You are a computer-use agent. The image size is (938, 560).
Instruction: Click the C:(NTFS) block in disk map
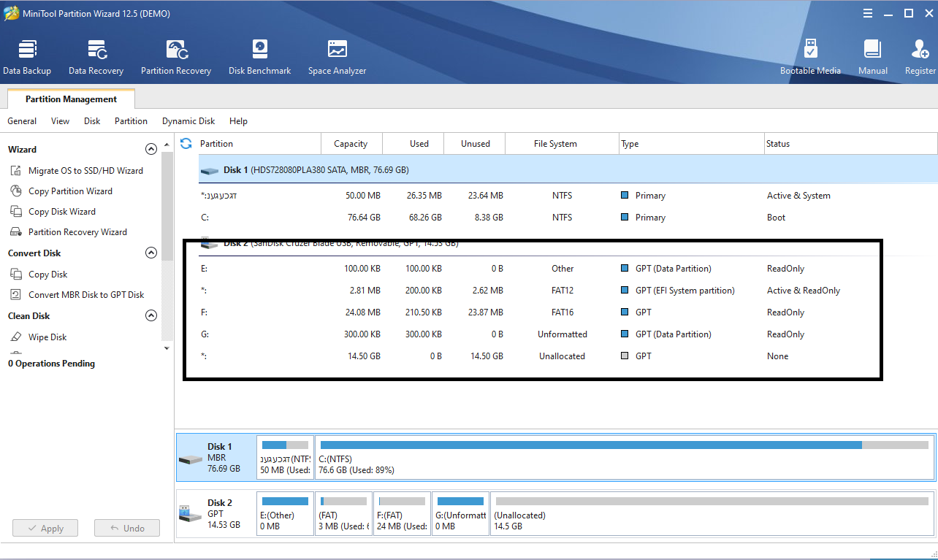[x=625, y=458]
